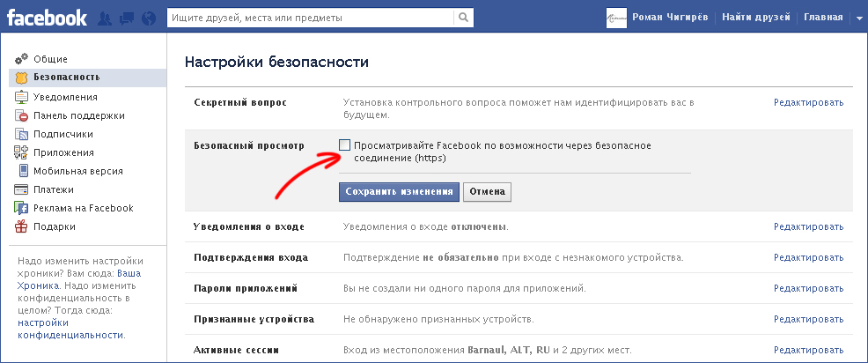This screenshot has height=363, width=868.
Task: Go to Главная home link
Action: click(x=823, y=18)
